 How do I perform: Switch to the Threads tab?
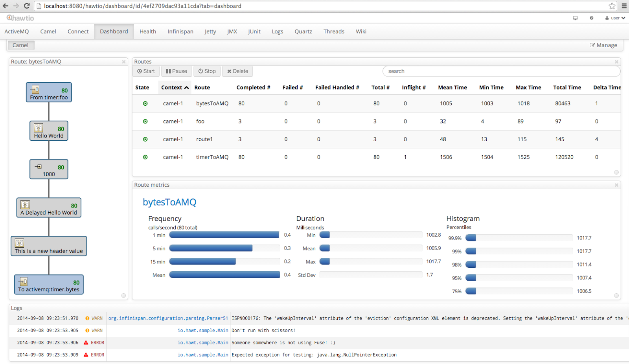coord(333,31)
